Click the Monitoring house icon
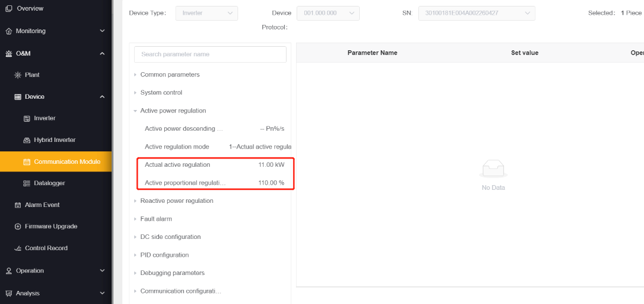The image size is (644, 304). coord(9,31)
